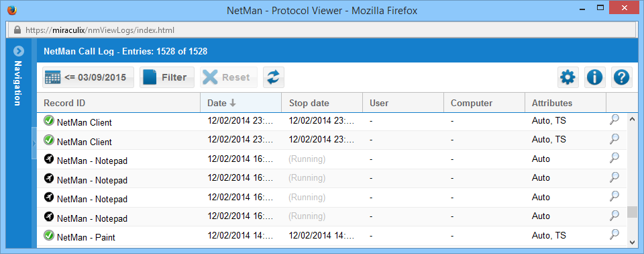Click the address bar URL field
The height and width of the screenshot is (254, 644).
[x=322, y=30]
